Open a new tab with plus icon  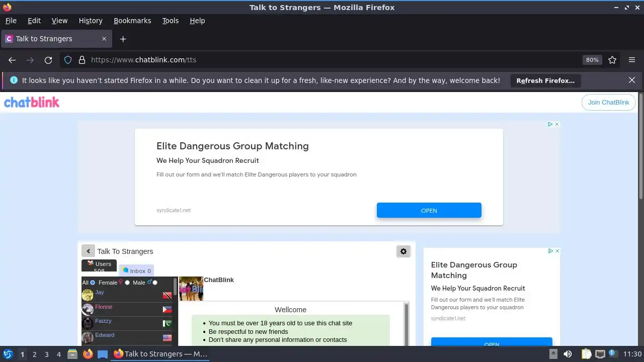123,39
